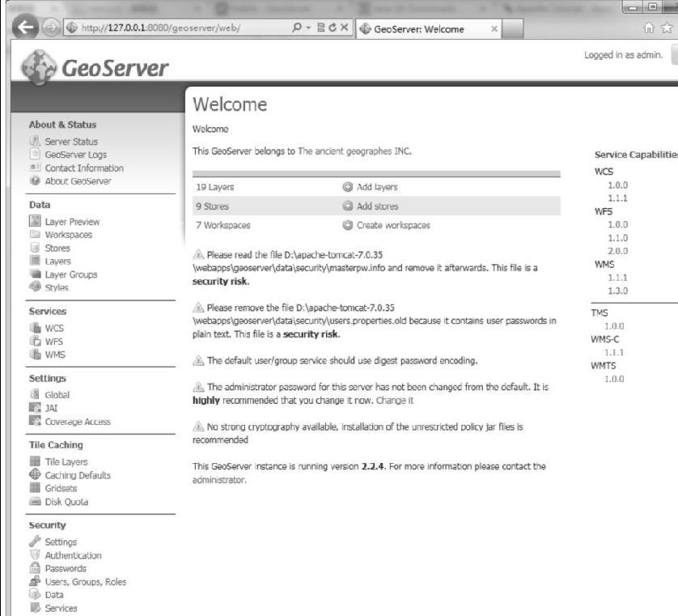This screenshot has height=616, width=678.
Task: Click the Layer Groups icon
Action: tap(35, 274)
